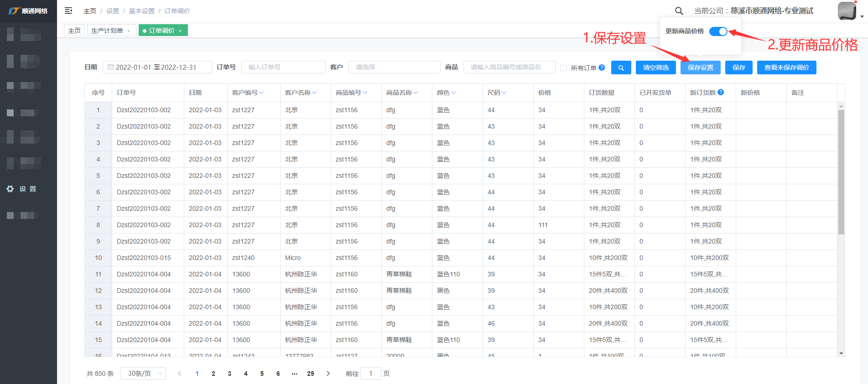Viewport: 868px width, 384px height.
Task: Open the 商品名称 column filter
Action: 416,93
